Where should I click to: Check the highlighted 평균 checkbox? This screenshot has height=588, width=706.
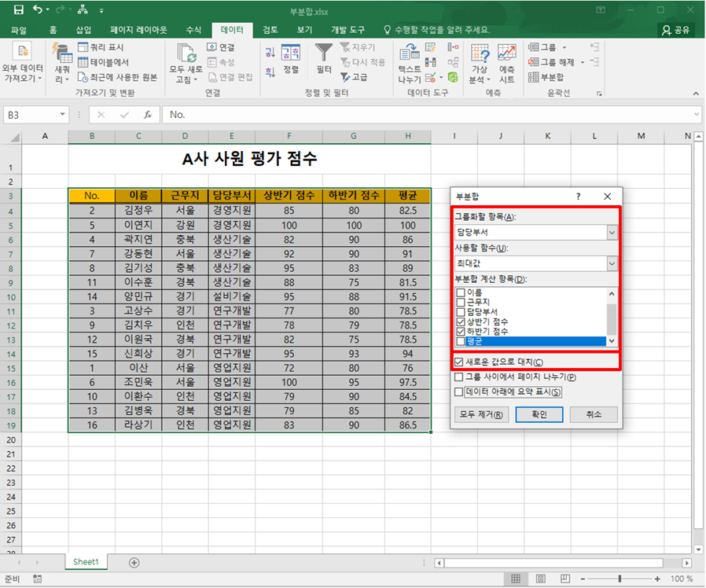pyautogui.click(x=461, y=342)
